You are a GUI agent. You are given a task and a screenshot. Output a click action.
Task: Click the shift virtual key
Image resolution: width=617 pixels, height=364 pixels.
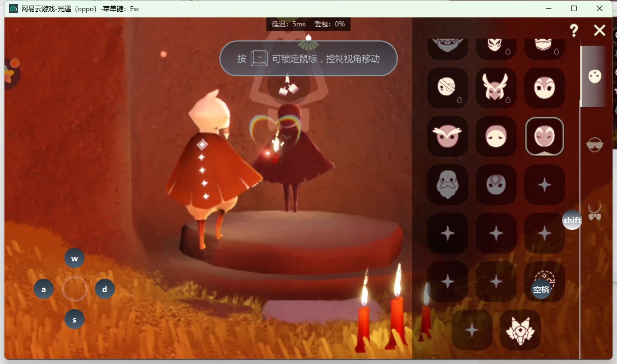pos(572,220)
